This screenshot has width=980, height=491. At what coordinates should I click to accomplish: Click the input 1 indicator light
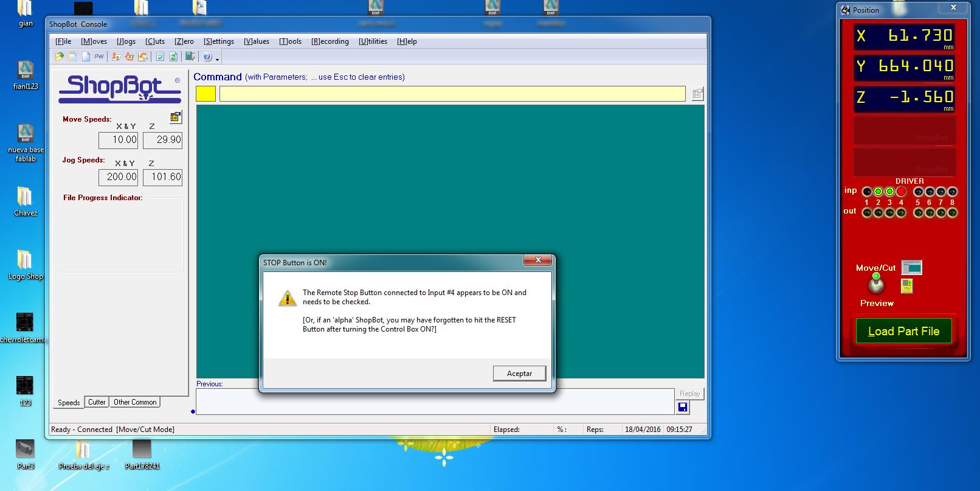867,192
